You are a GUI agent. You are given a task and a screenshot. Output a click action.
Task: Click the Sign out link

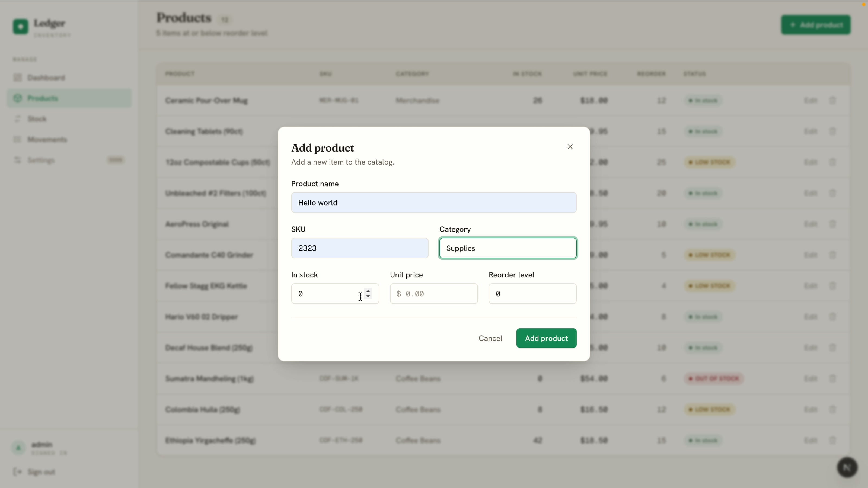[x=41, y=472]
